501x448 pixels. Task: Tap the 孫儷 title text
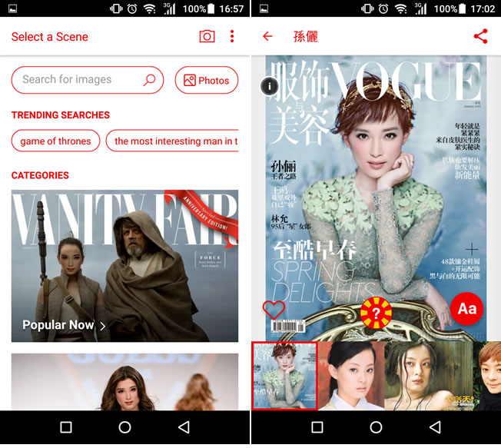[x=306, y=36]
